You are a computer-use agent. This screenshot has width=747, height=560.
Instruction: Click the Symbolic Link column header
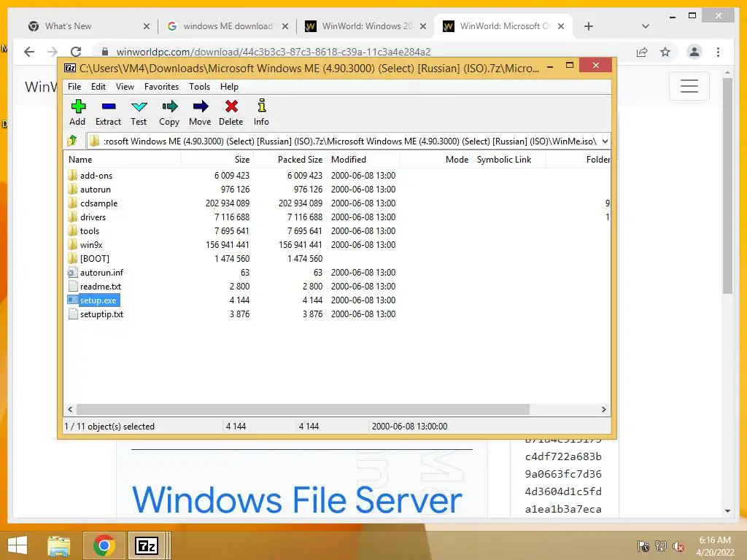(508, 160)
